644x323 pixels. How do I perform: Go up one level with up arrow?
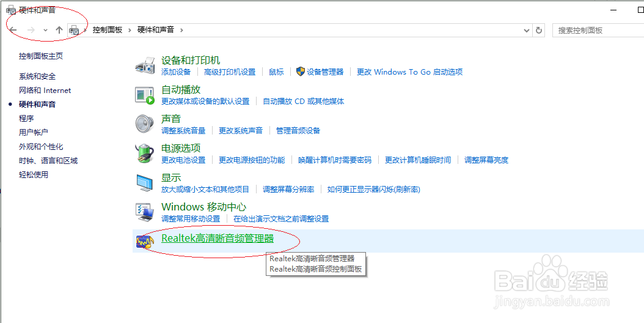click(59, 30)
